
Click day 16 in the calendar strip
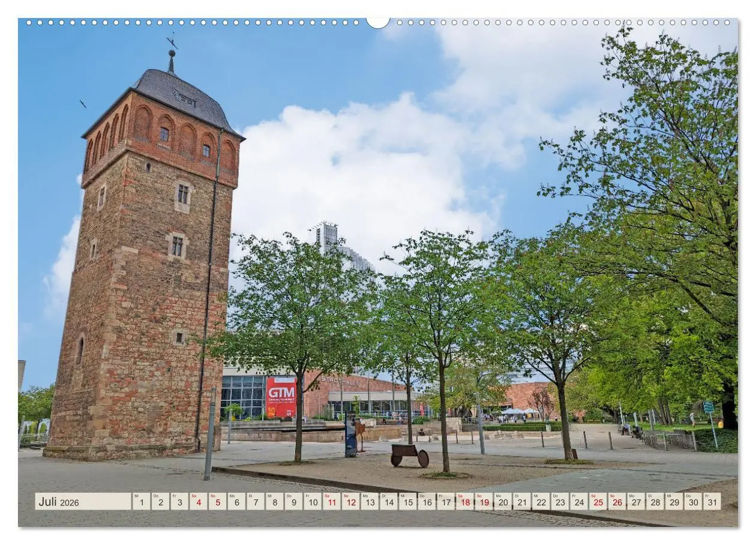[x=427, y=502]
